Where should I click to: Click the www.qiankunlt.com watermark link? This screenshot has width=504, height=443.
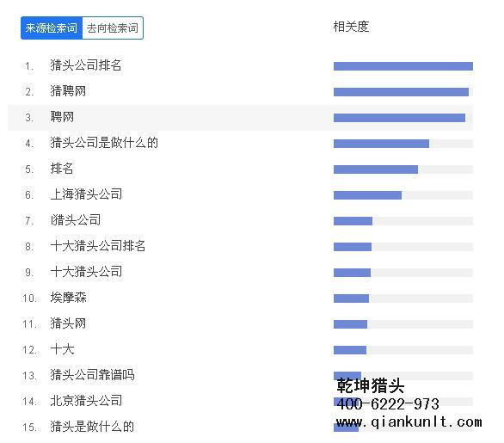[x=409, y=422]
